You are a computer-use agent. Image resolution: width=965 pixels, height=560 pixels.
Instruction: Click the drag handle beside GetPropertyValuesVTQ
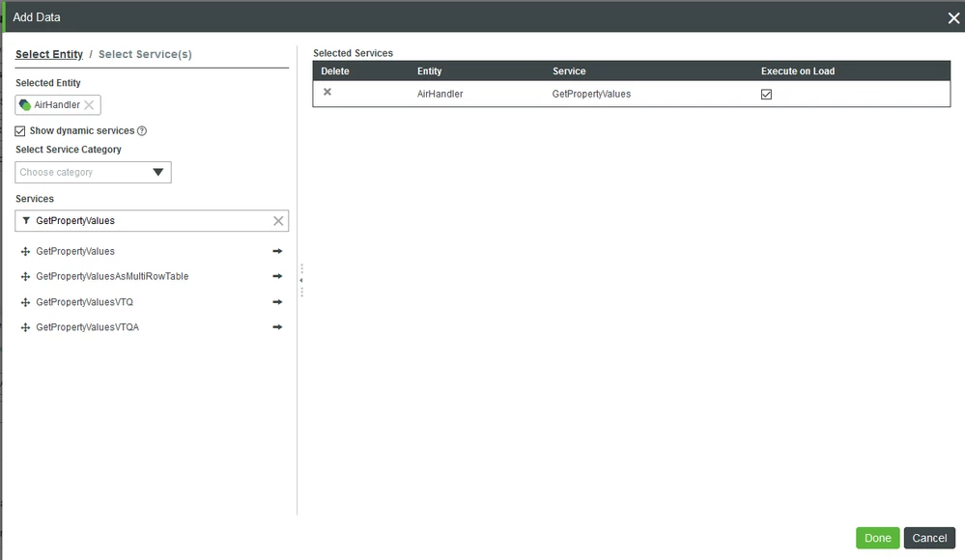[24, 301]
